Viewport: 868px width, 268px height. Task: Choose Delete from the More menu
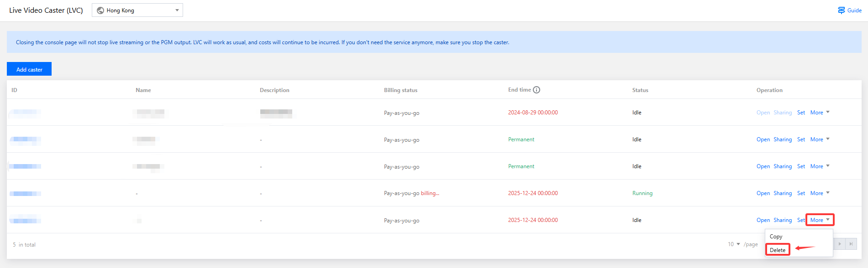[x=778, y=250]
